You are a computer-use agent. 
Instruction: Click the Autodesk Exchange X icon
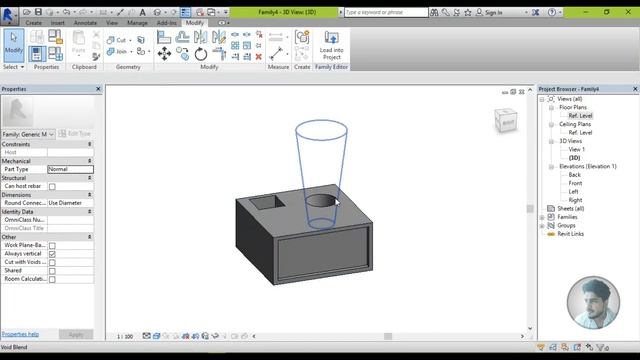536,12
